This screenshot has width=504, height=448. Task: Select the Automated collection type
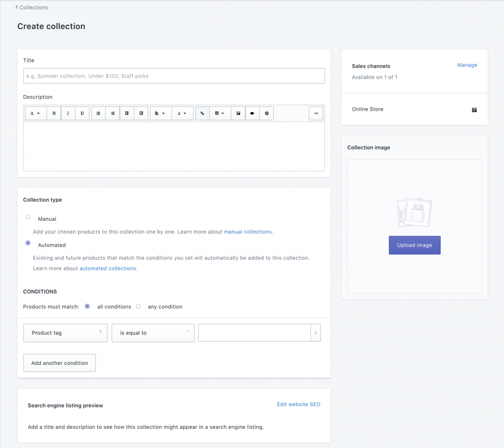(x=28, y=243)
